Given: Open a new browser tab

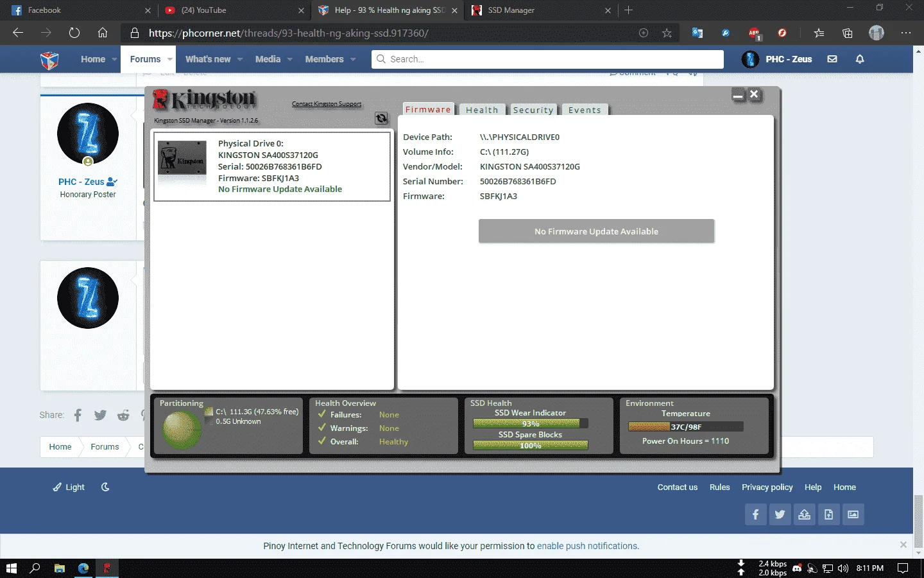Looking at the screenshot, I should point(629,10).
